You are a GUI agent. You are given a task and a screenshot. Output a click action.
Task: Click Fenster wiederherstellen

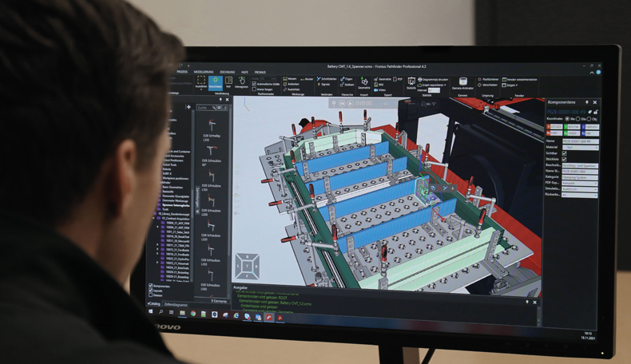519,79
